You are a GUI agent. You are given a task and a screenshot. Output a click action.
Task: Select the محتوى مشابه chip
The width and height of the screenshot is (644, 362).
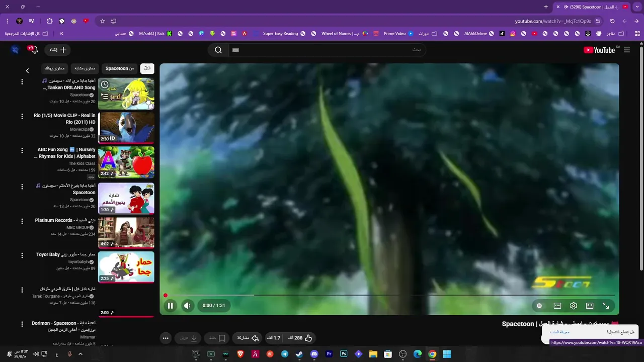85,68
